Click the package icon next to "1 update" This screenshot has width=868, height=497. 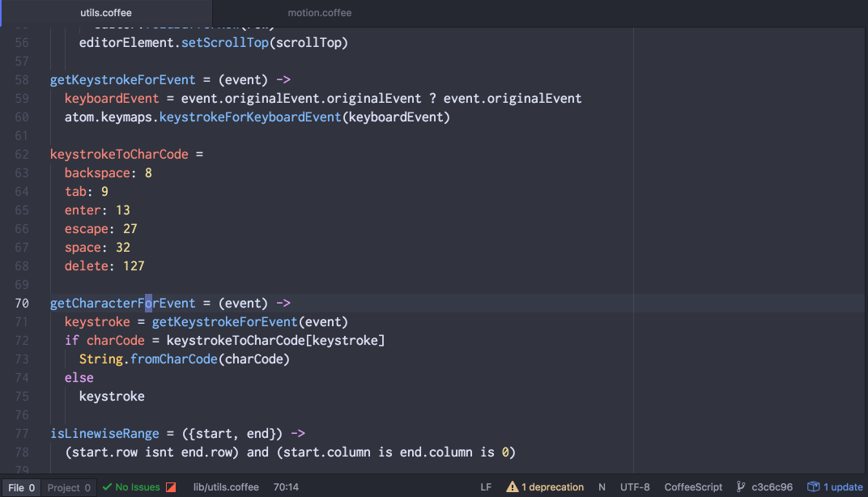812,486
